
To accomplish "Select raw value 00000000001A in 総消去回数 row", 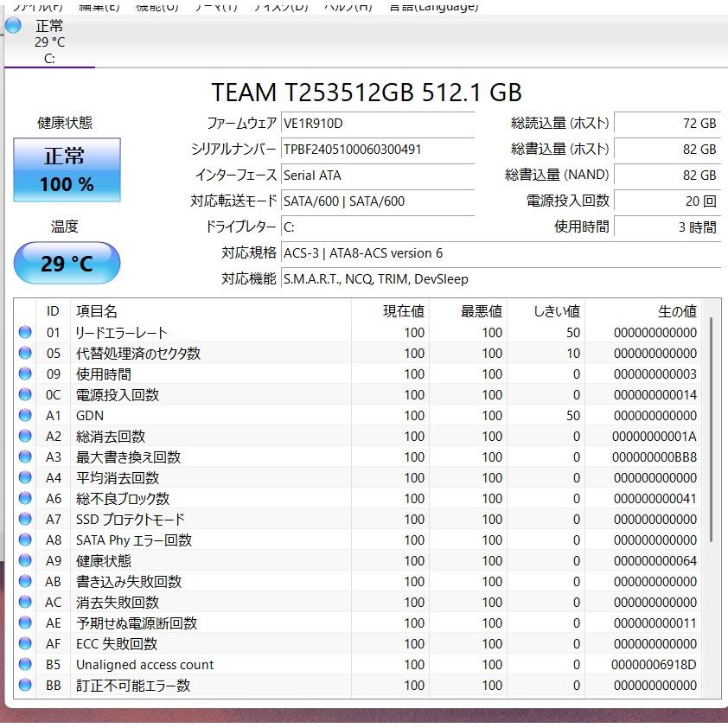I will coord(655,437).
